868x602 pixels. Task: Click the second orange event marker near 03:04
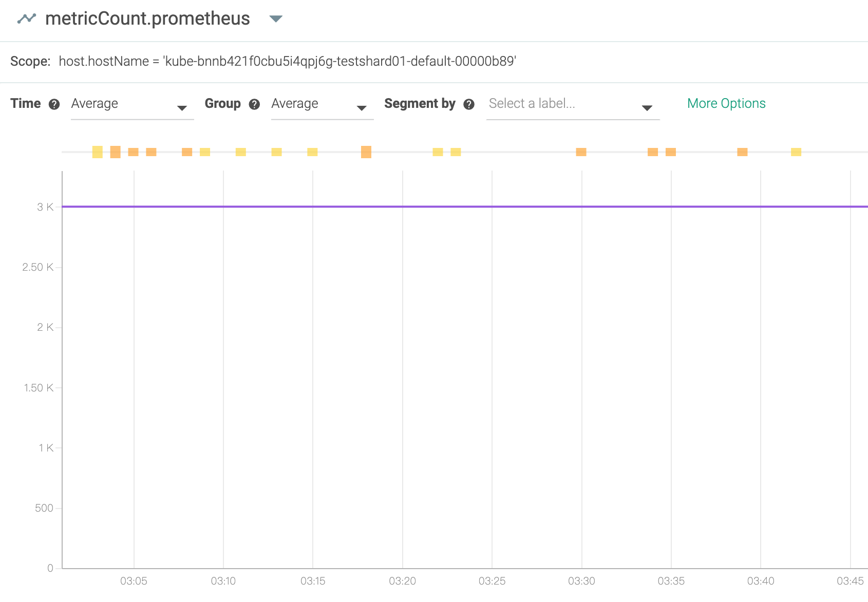116,152
